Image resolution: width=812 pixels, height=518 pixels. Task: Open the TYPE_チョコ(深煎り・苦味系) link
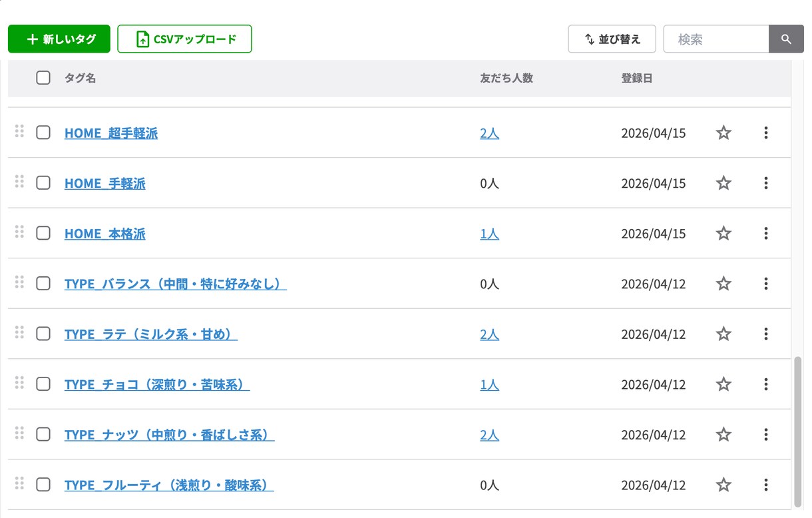coord(157,385)
